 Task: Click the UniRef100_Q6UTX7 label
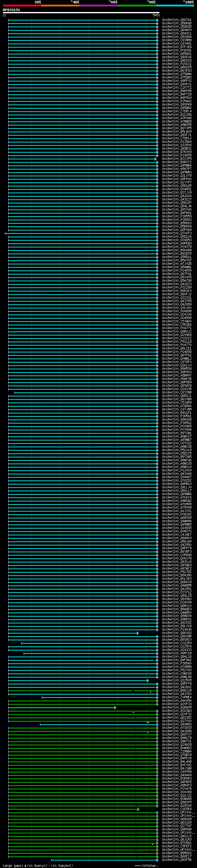177,735
